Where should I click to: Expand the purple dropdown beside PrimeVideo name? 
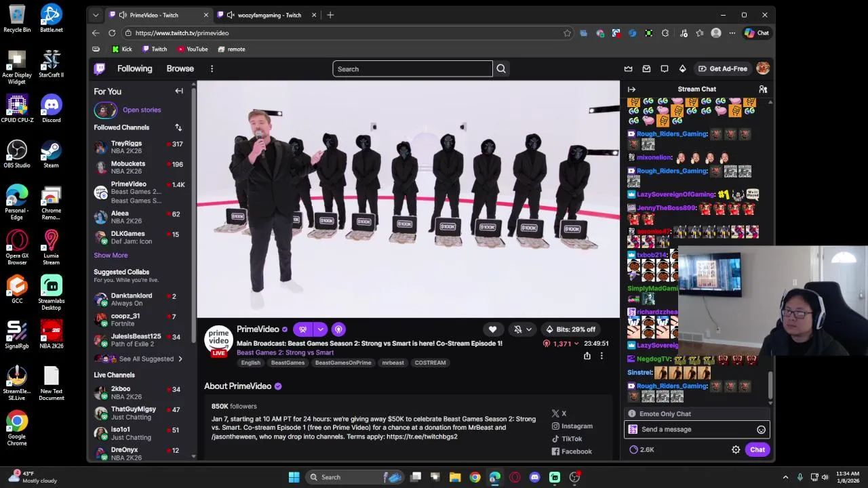pos(320,329)
